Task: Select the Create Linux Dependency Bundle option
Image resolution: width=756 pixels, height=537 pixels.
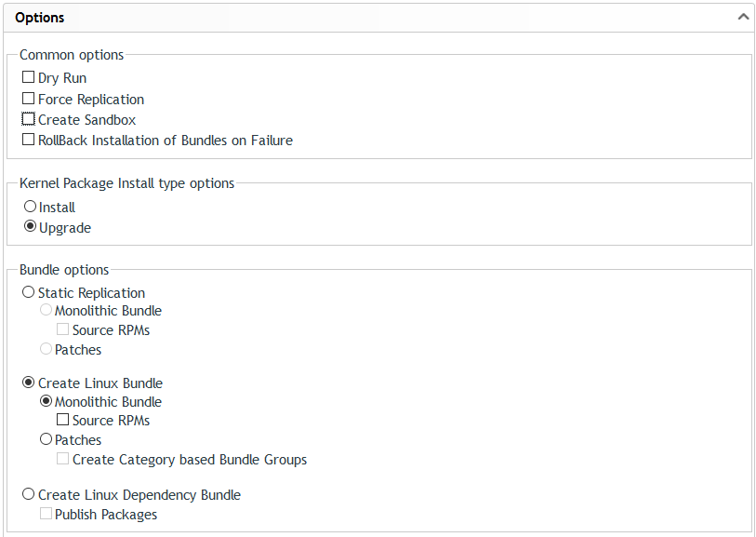Action: point(29,495)
